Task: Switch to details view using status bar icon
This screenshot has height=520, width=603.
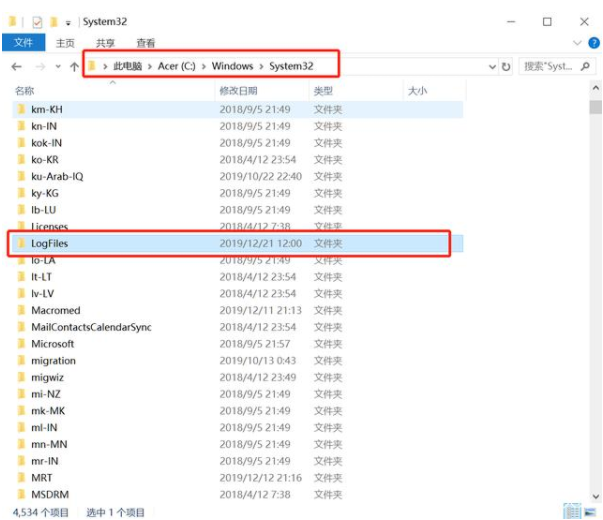Action: 570,511
